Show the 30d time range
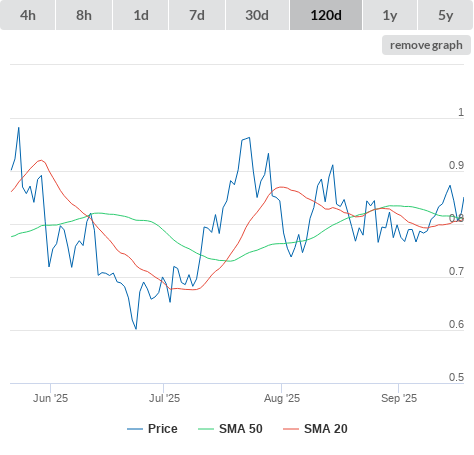474x455 pixels. [x=257, y=15]
